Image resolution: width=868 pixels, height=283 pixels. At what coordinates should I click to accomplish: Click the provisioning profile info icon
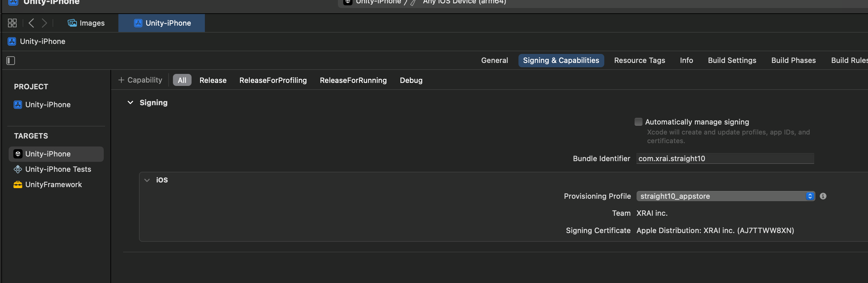(x=823, y=196)
